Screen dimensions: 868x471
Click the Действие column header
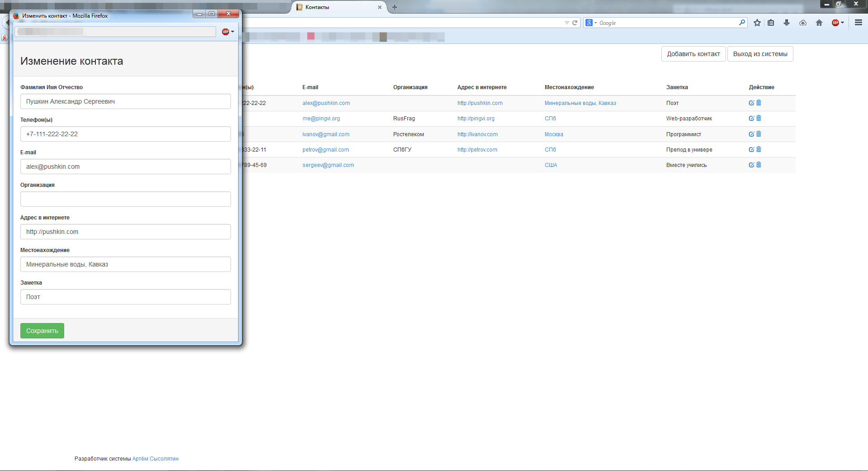761,87
